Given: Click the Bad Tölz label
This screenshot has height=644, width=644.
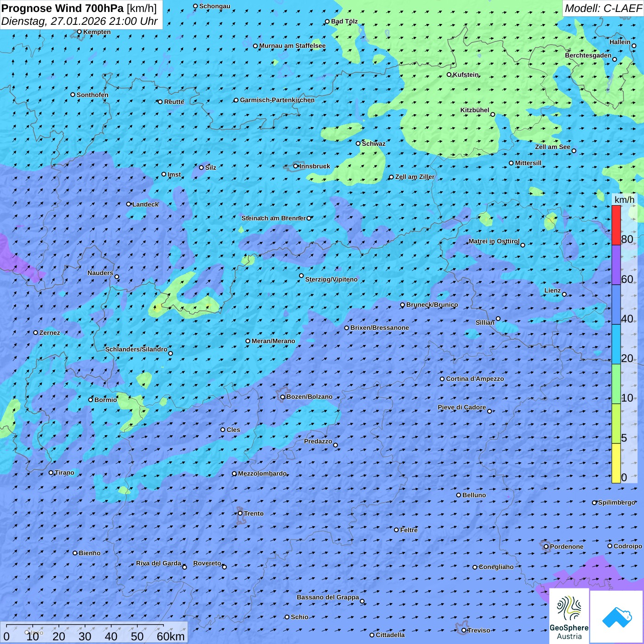Looking at the screenshot, I should [345, 21].
